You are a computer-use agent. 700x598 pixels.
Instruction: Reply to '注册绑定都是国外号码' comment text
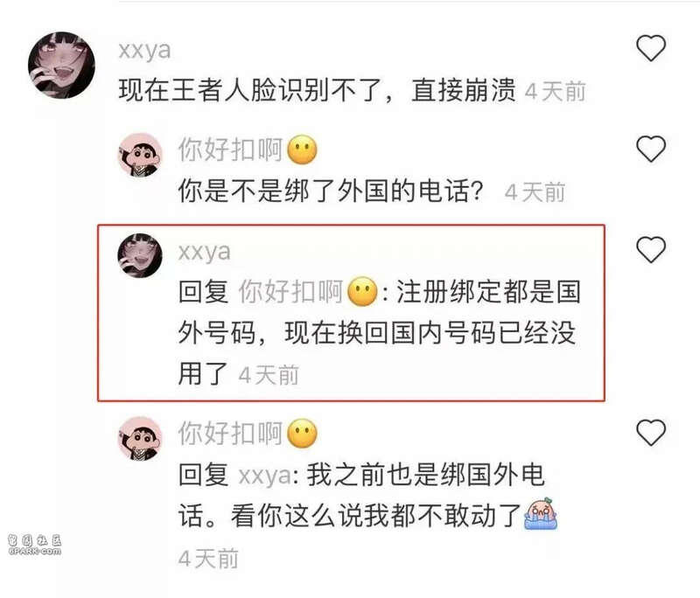click(379, 333)
